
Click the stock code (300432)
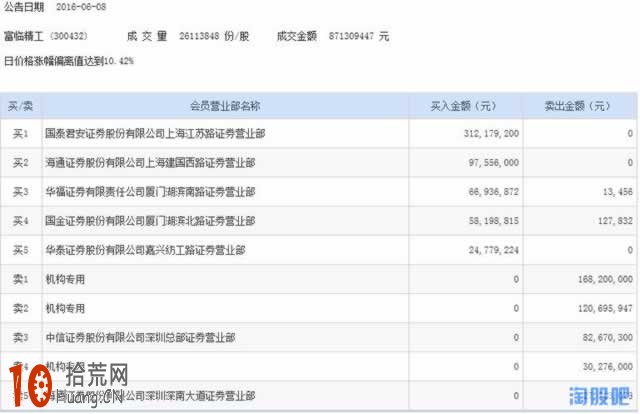(69, 36)
